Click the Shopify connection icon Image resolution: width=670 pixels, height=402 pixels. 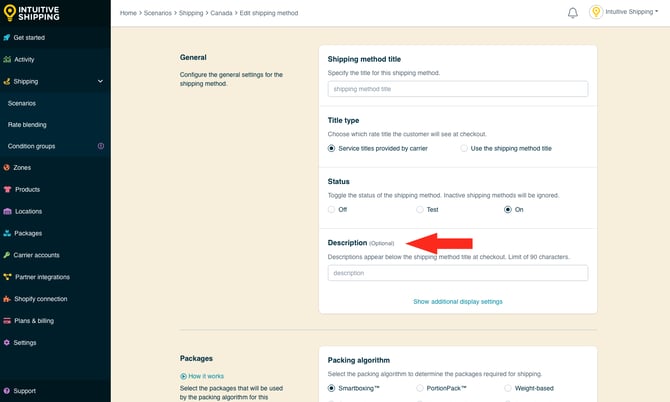click(7, 299)
